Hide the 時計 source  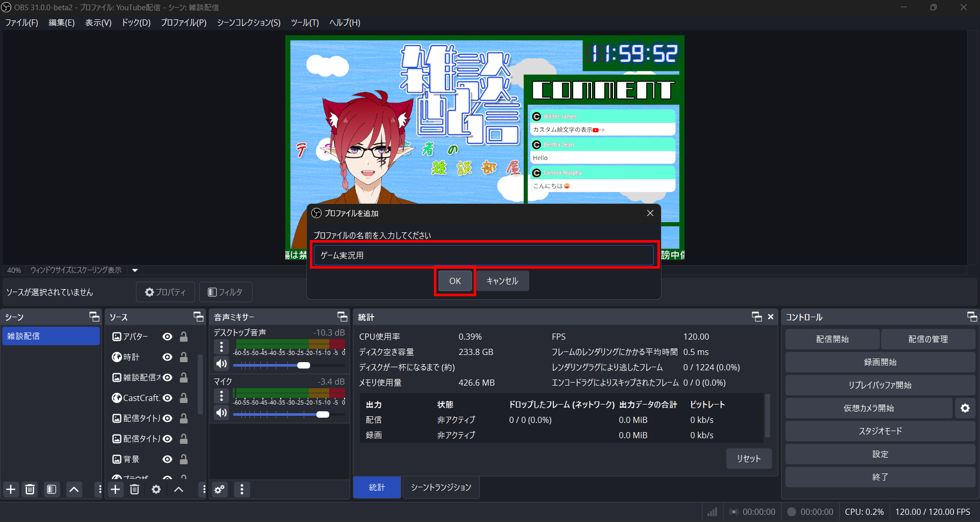(x=167, y=357)
